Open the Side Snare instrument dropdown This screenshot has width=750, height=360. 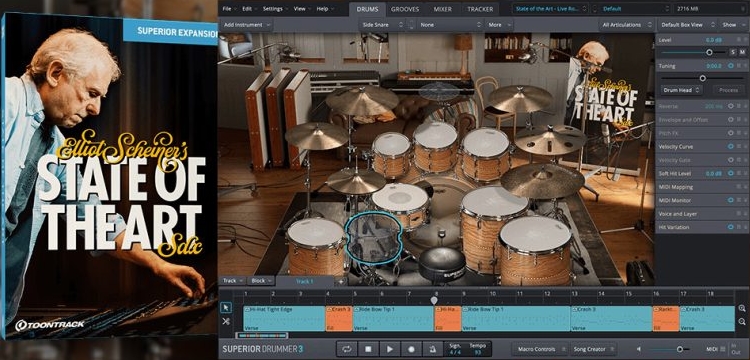click(x=382, y=24)
